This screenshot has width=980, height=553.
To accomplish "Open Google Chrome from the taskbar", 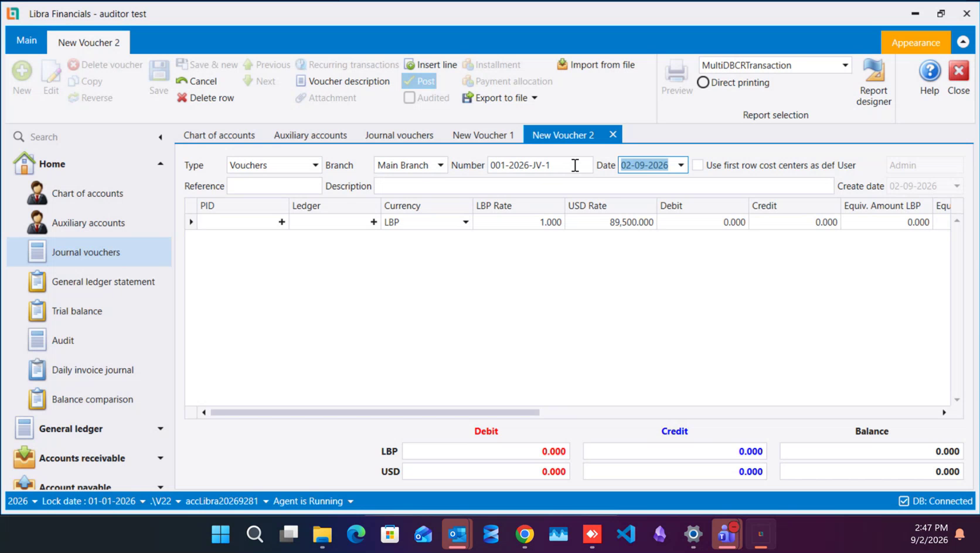I will [525, 534].
